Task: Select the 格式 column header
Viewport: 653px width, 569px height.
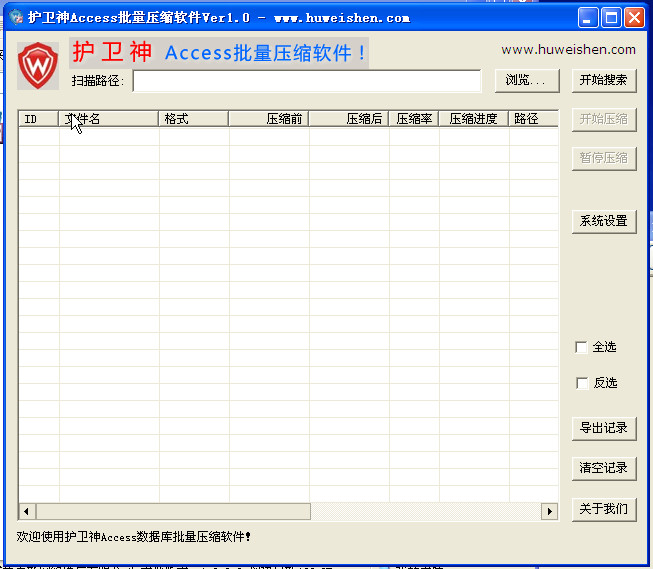Action: coord(194,119)
